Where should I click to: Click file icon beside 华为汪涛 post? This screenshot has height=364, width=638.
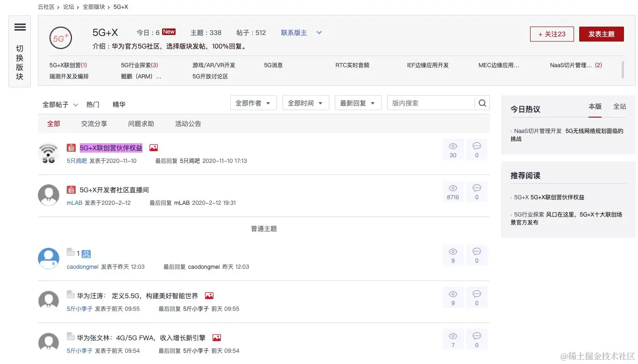[71, 294]
